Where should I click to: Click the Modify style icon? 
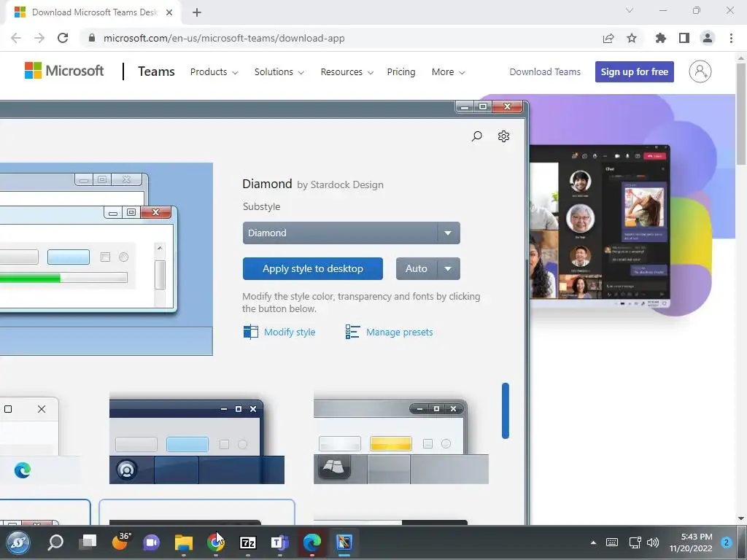click(x=251, y=332)
